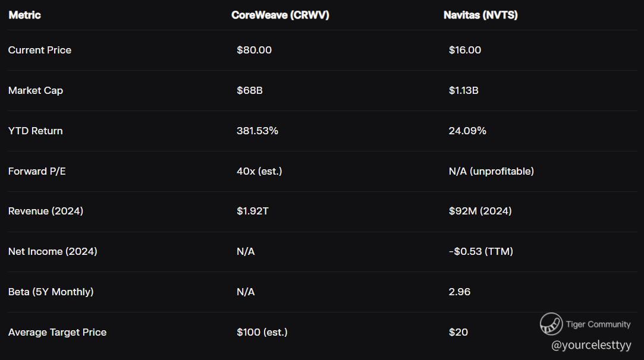Click the 24.09% YTD return cell
The width and height of the screenshot is (644, 360).
(x=467, y=131)
